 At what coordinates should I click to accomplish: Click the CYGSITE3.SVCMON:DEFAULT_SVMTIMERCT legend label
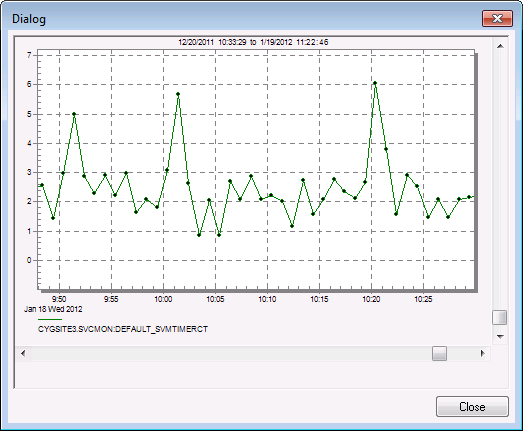click(123, 329)
